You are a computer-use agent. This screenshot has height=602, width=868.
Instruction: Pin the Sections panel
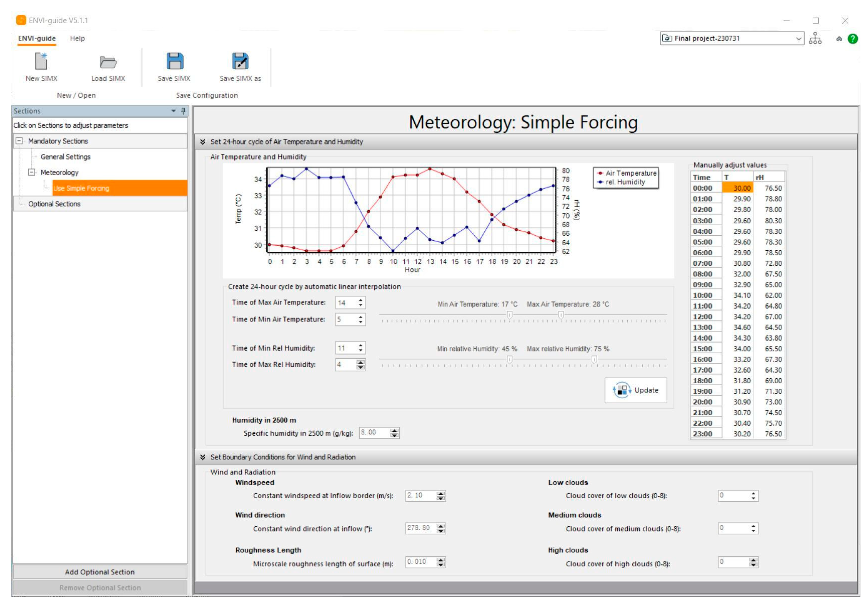point(183,111)
